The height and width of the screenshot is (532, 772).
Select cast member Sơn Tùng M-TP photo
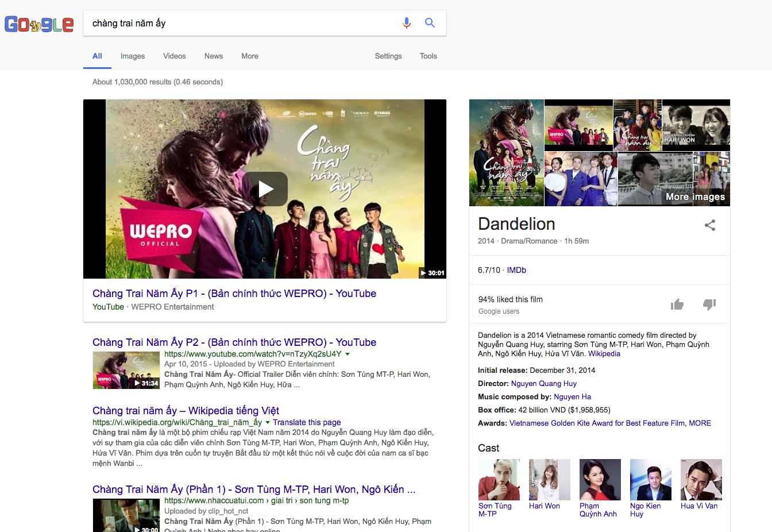tap(499, 480)
